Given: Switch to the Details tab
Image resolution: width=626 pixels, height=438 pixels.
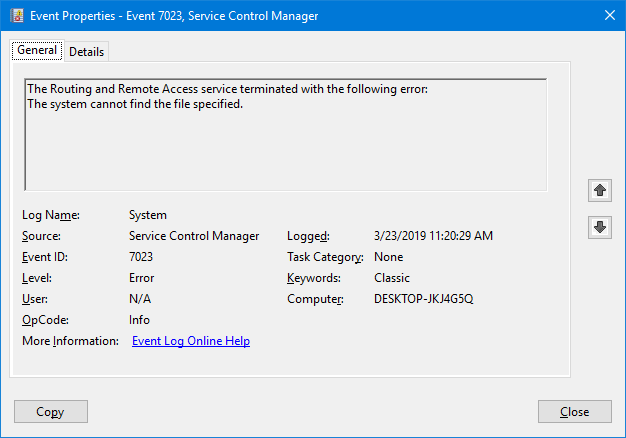Looking at the screenshot, I should pyautogui.click(x=86, y=52).
